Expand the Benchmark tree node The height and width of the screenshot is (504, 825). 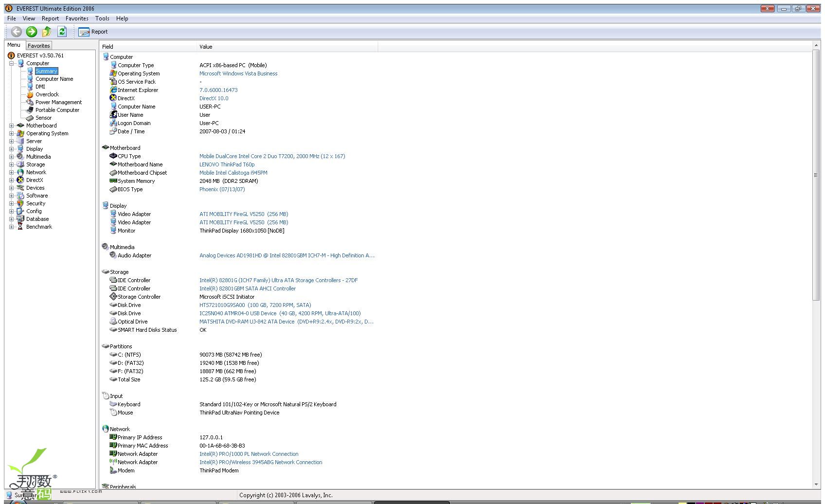pyautogui.click(x=12, y=227)
